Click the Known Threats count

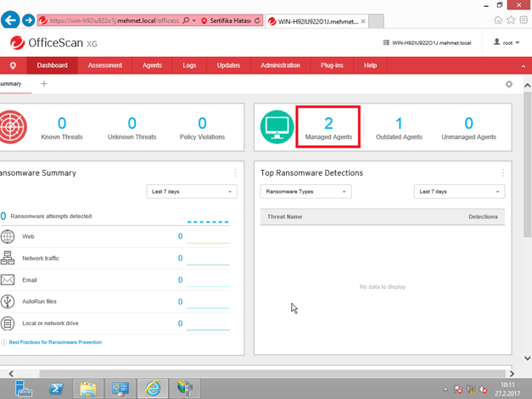[62, 123]
